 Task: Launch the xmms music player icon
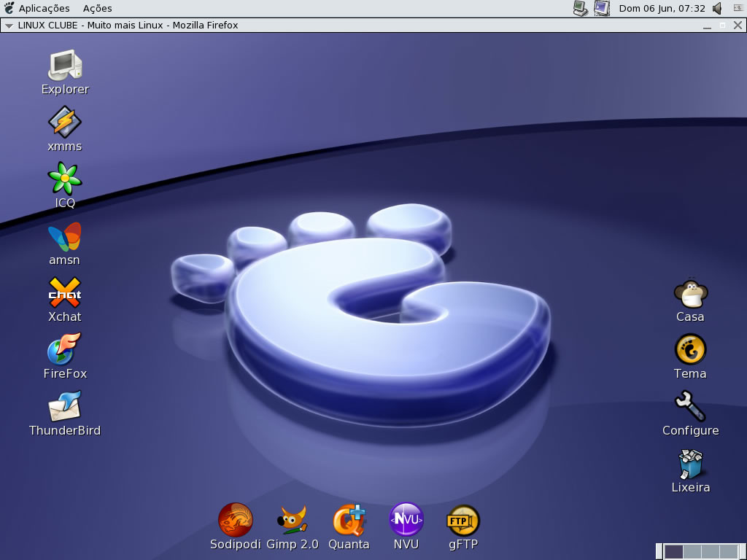(65, 122)
